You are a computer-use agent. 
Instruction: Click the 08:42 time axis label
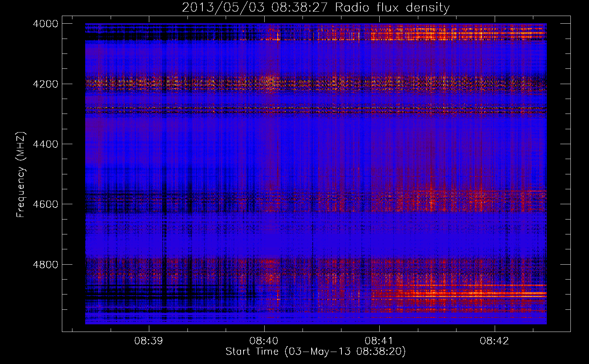[494, 341]
